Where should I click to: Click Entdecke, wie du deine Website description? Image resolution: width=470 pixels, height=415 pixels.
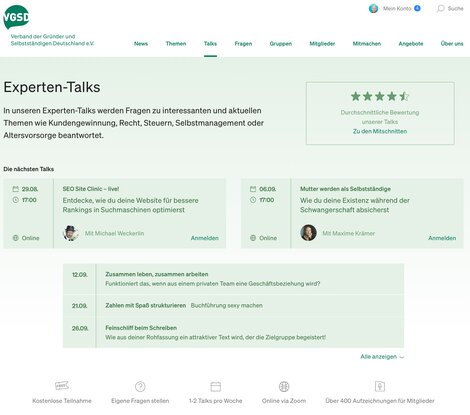130,205
